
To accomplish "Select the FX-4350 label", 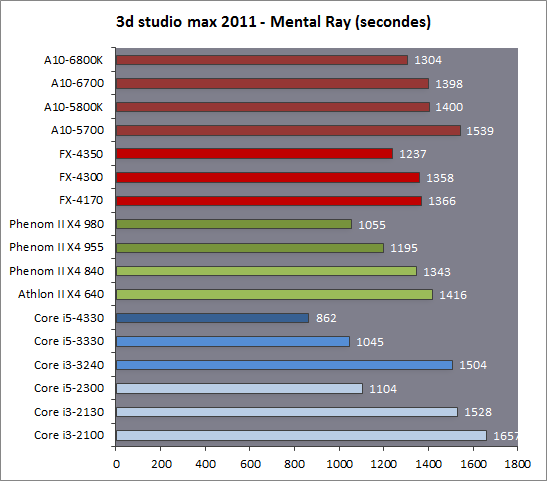I will (81, 154).
